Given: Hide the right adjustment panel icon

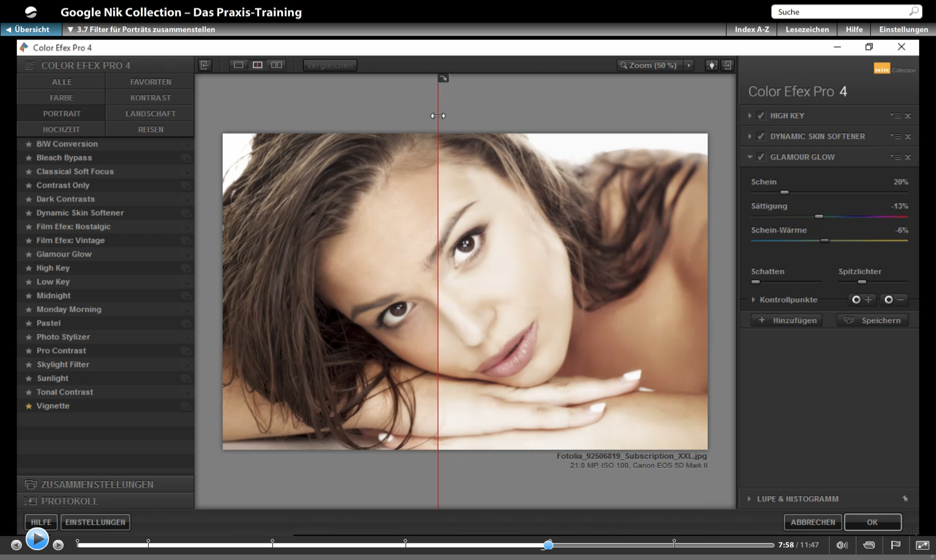Looking at the screenshot, I should (x=727, y=65).
